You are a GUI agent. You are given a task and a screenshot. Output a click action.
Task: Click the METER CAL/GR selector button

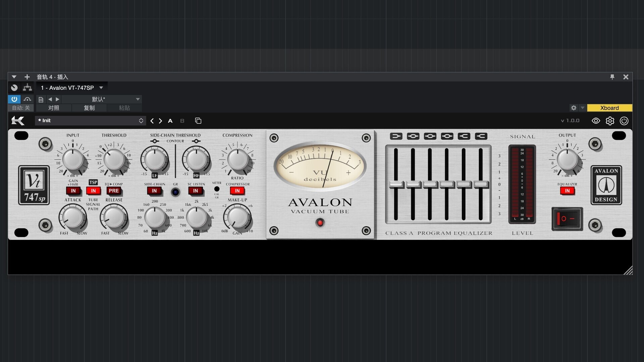pos(217,189)
